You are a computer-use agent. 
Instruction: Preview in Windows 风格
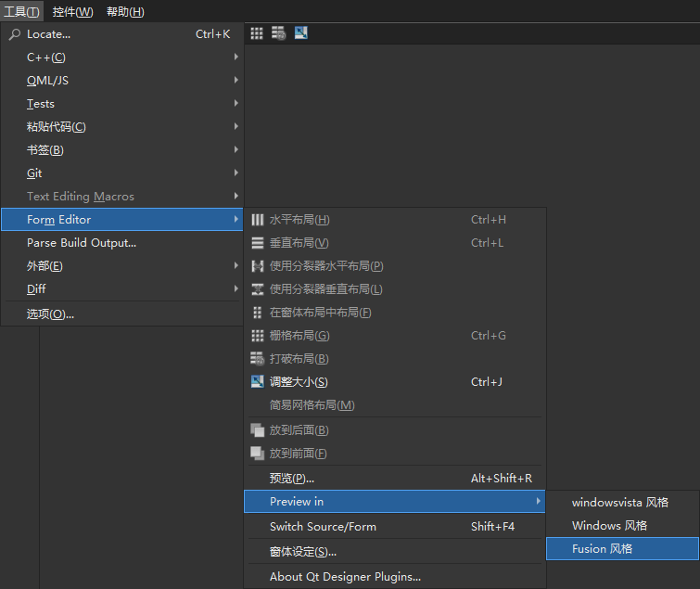coord(622,526)
